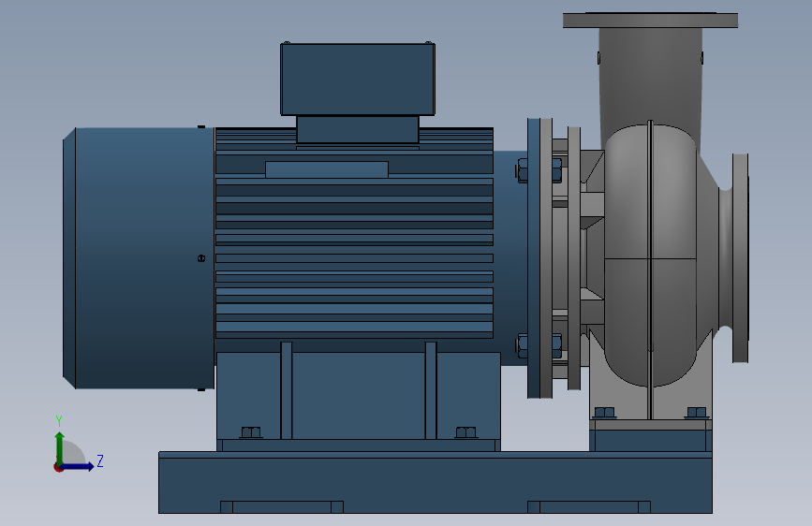This screenshot has width=812, height=526.
Task: Select the blue pedestal block under pump
Action: pyautogui.click(x=650, y=440)
